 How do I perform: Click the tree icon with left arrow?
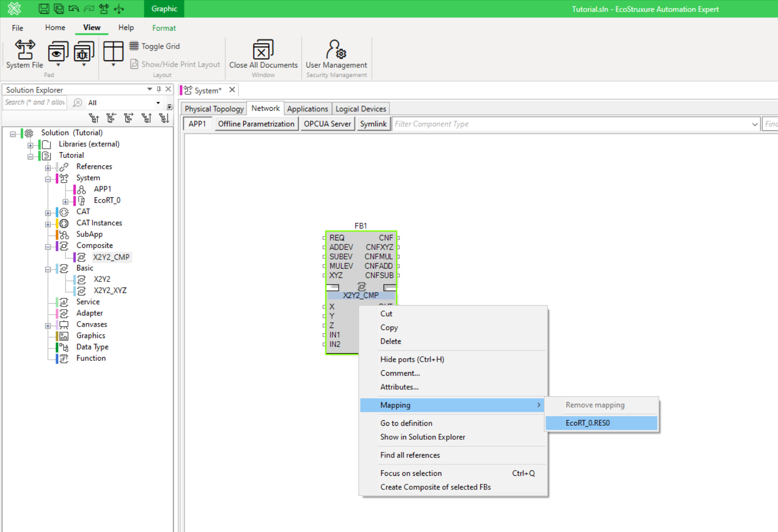[111, 118]
